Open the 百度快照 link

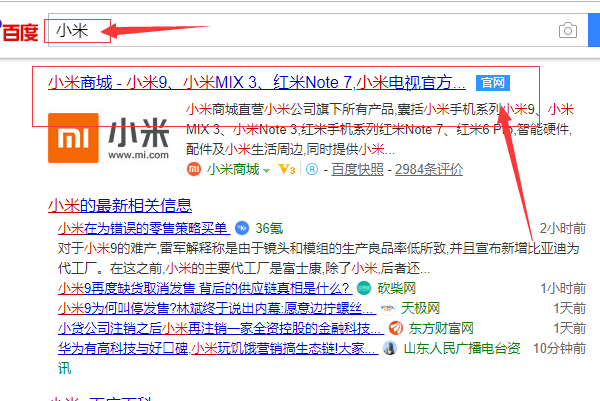click(357, 169)
